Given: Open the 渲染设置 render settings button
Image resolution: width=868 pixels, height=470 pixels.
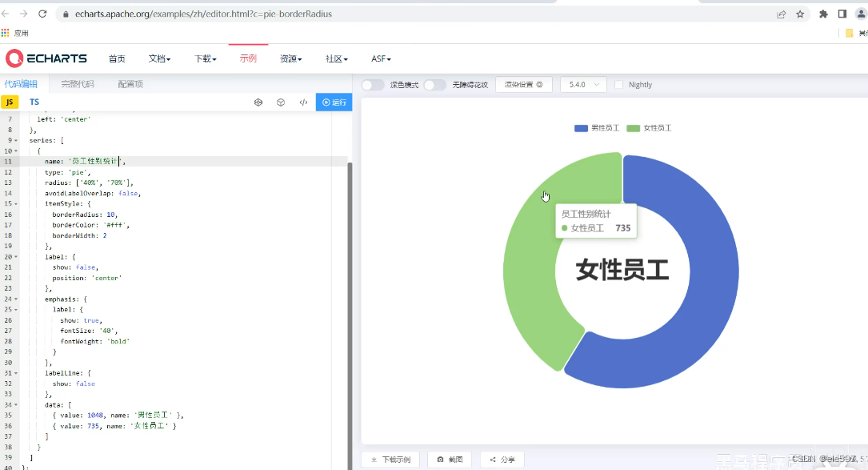Looking at the screenshot, I should pos(524,85).
